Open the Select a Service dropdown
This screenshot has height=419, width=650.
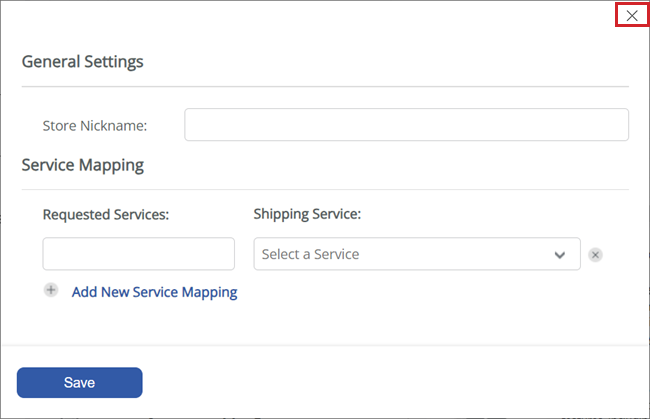[x=417, y=254]
